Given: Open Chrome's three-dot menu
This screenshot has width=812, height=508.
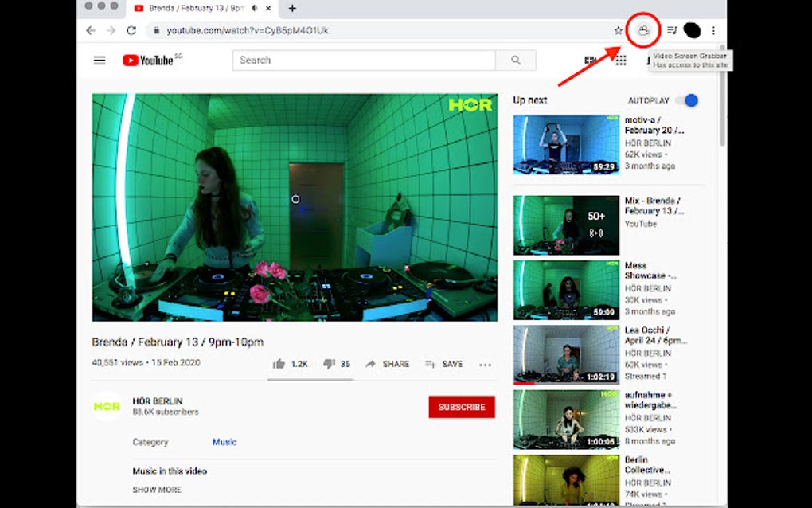Looking at the screenshot, I should [713, 30].
